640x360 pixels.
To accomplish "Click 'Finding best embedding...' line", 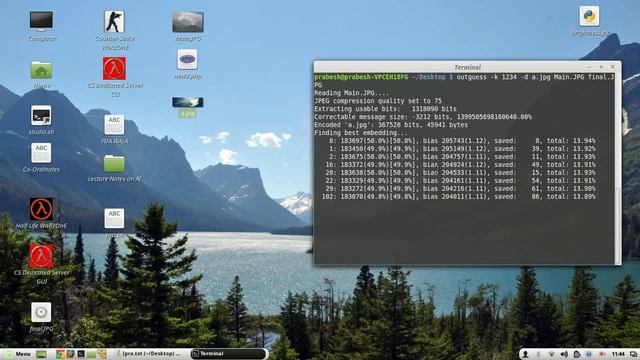I will 361,133.
